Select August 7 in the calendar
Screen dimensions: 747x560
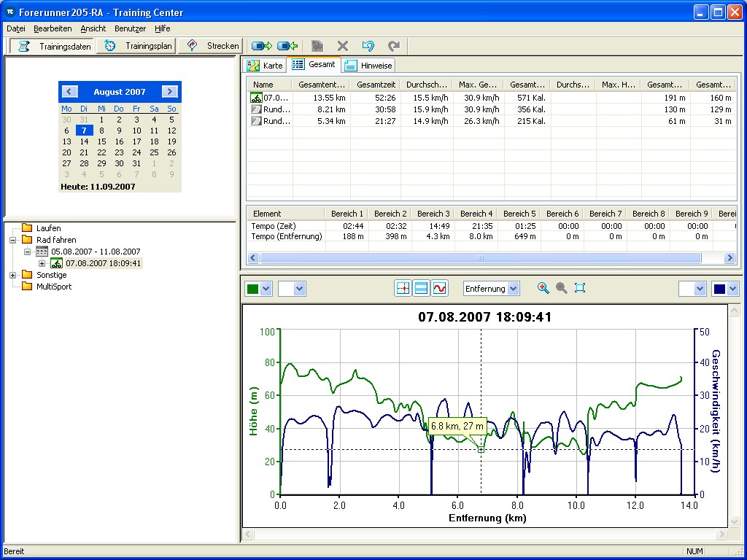(85, 131)
